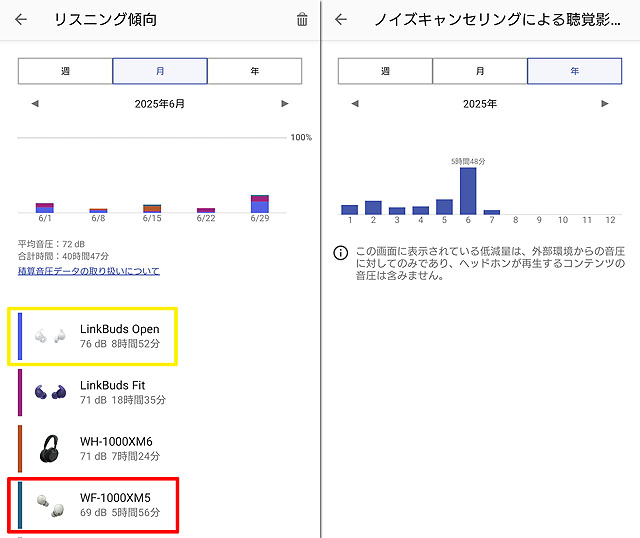Select the 月 tab in noise canceling screen

(480, 71)
